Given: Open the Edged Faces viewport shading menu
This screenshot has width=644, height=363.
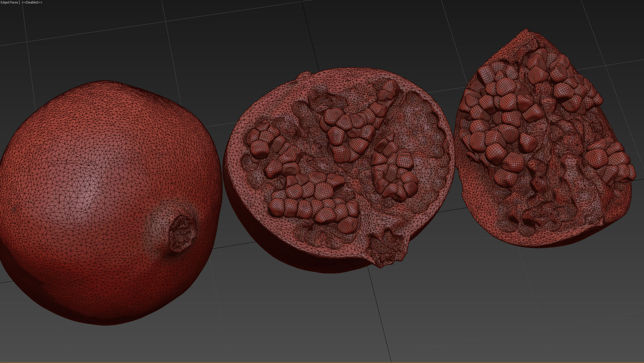Looking at the screenshot, I should pos(10,2).
